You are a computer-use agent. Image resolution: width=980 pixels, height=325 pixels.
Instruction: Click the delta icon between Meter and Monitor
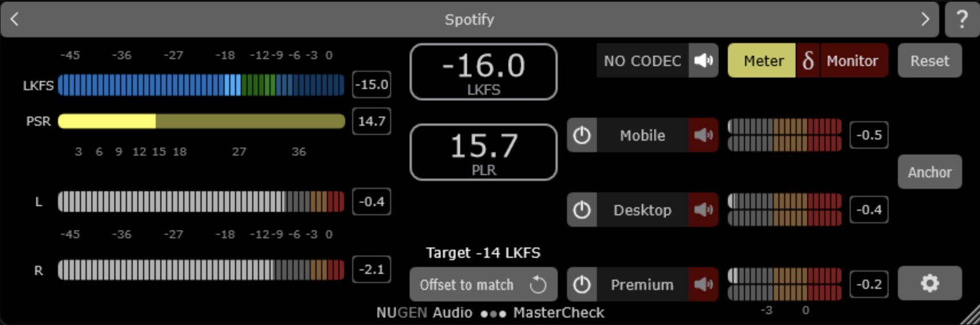click(808, 60)
